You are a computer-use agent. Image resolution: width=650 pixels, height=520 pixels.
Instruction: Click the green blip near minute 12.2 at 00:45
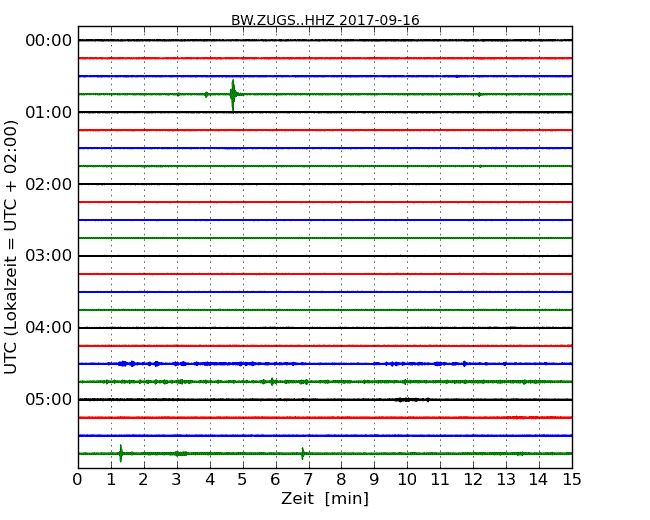[479, 95]
